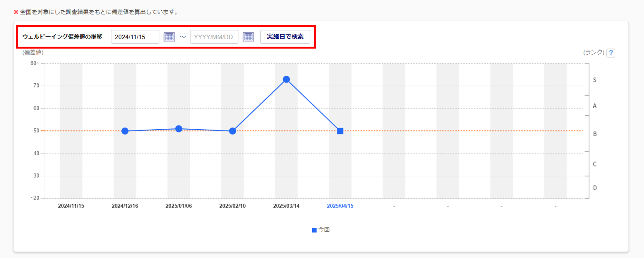Viewport: 644px width, 258px height.
Task: Open the start date calendar picker
Action: 169,37
